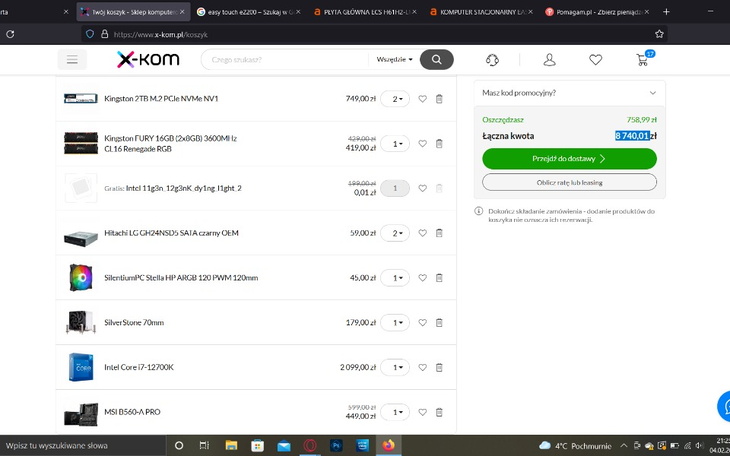Remove SilverStone 70mm using trash icon
This screenshot has height=456, width=730.
[x=438, y=323]
